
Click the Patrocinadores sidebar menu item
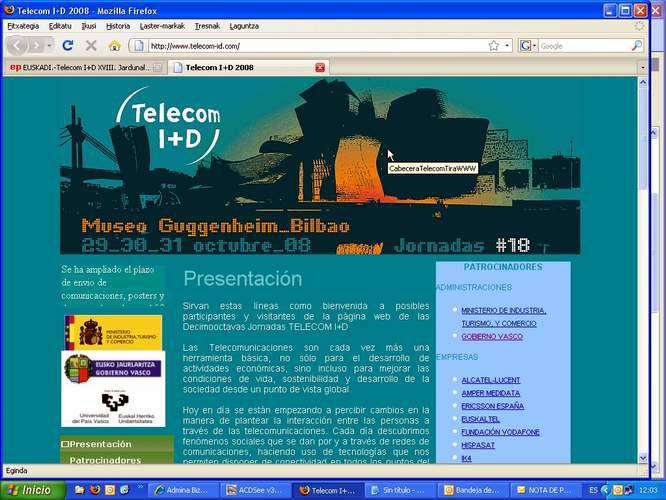pyautogui.click(x=117, y=458)
